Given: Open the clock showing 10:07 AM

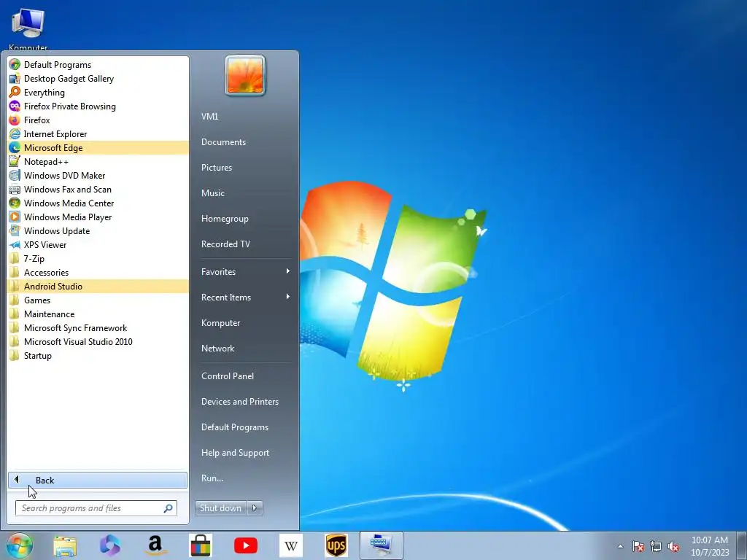Looking at the screenshot, I should pos(710,546).
